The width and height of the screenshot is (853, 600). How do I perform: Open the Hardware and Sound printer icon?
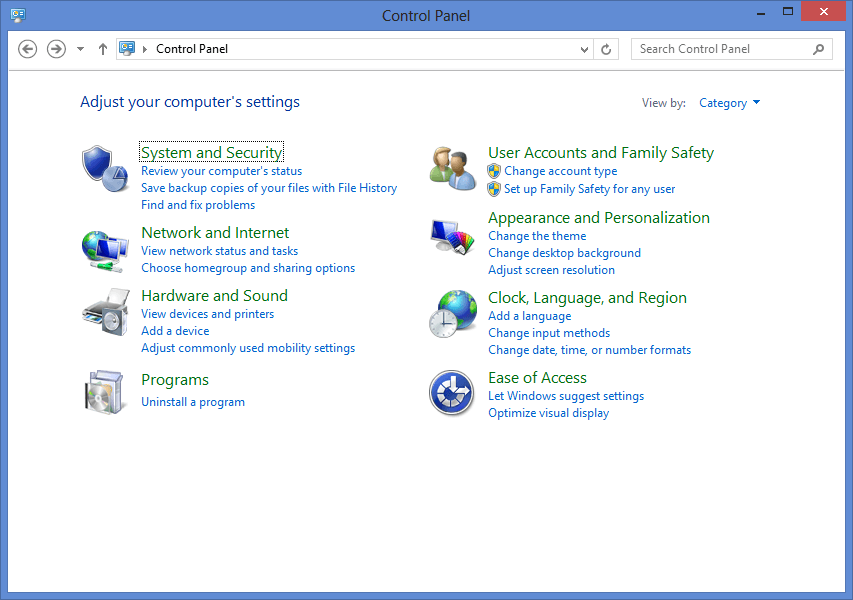[106, 312]
